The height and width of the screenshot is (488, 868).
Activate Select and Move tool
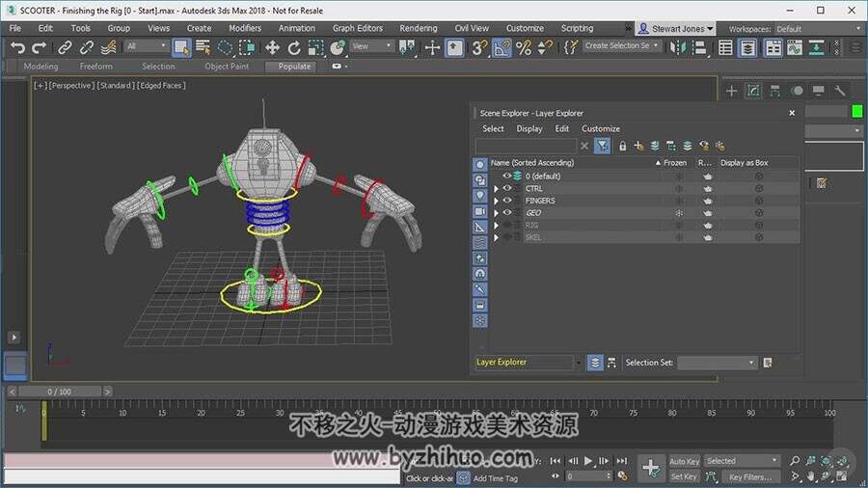point(272,48)
